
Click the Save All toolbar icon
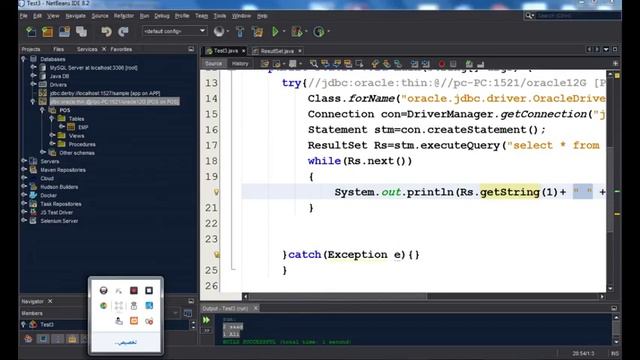coord(81,31)
